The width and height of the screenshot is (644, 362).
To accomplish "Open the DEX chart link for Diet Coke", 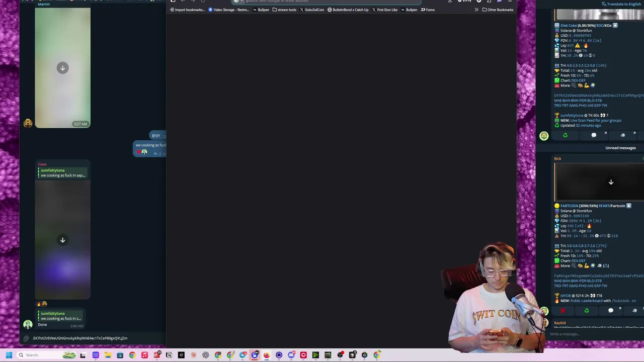I will [x=574, y=80].
